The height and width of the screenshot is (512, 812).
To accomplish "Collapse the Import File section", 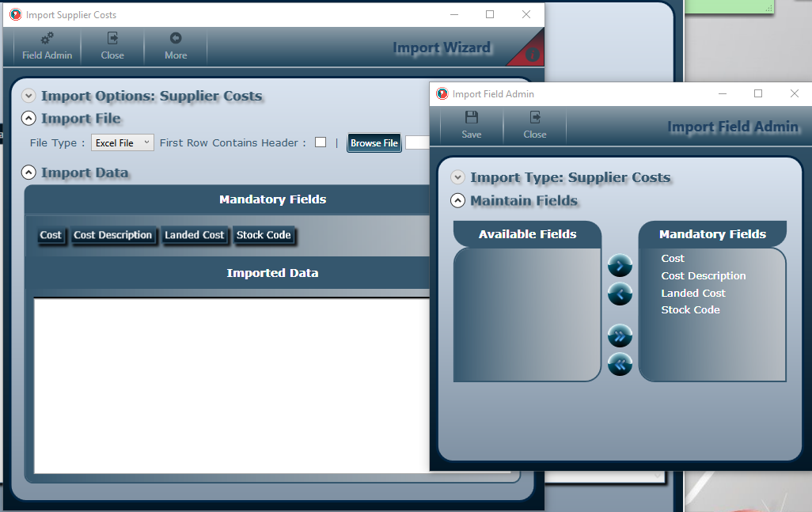I will (28, 119).
